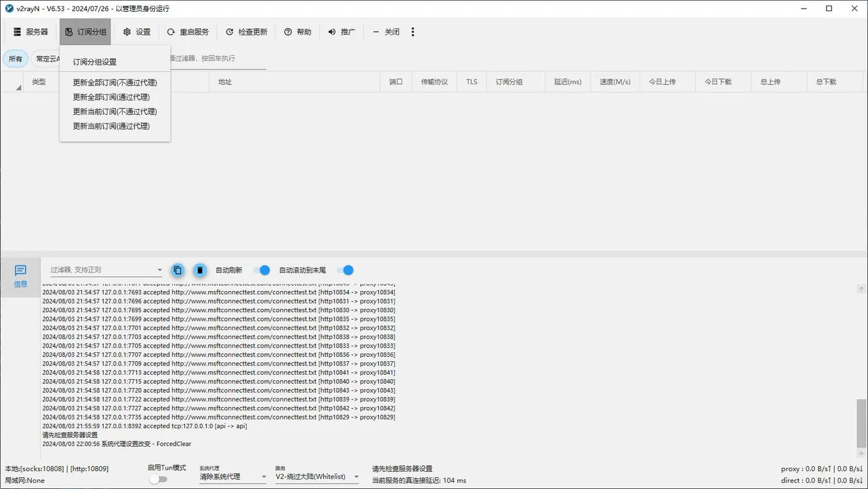Open the 信息 message panel tab
Viewport: 868px width, 489px height.
coord(20,277)
